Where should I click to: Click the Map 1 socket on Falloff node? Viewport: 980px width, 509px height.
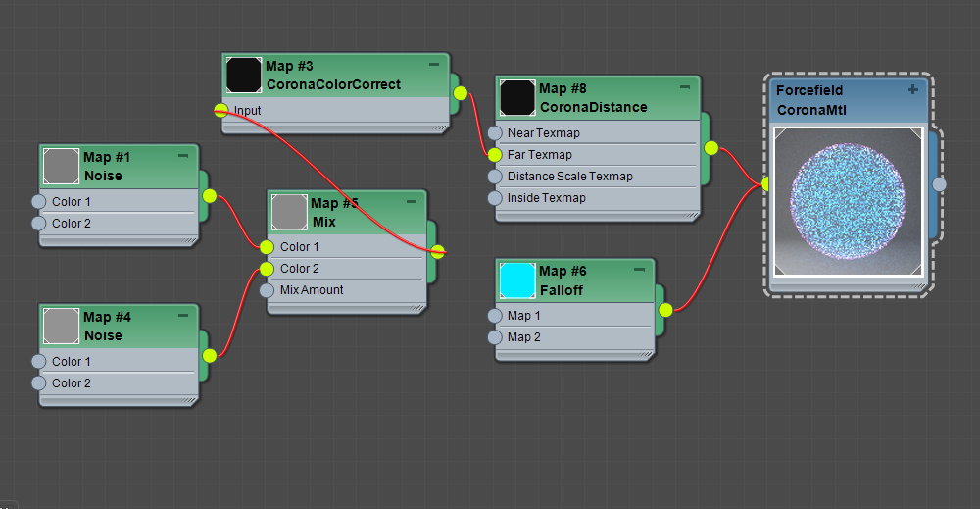(x=495, y=316)
